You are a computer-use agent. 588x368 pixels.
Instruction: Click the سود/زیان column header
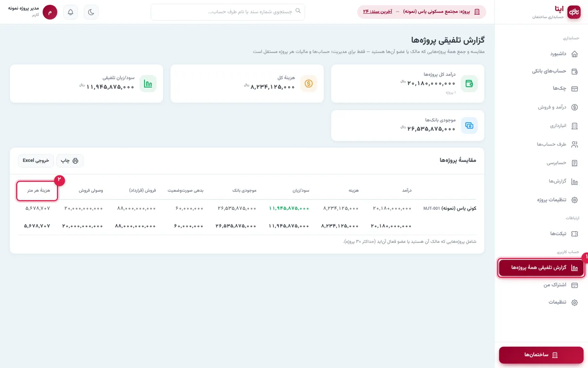(x=300, y=190)
